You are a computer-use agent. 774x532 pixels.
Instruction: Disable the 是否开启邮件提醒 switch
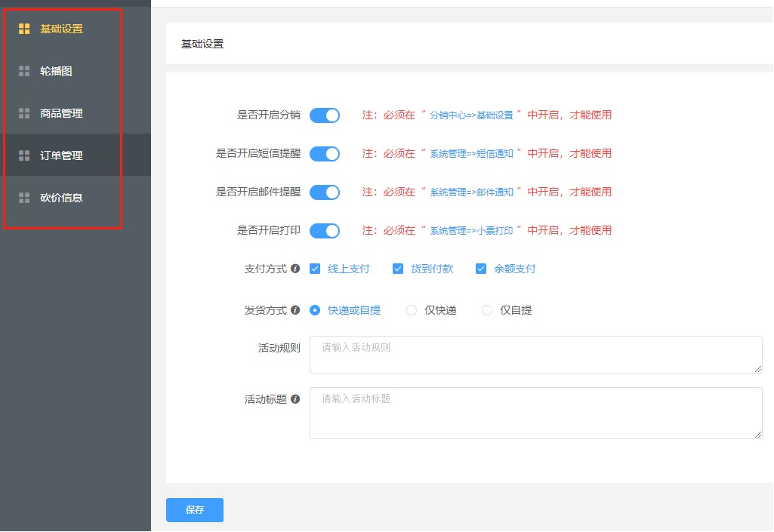pos(324,192)
